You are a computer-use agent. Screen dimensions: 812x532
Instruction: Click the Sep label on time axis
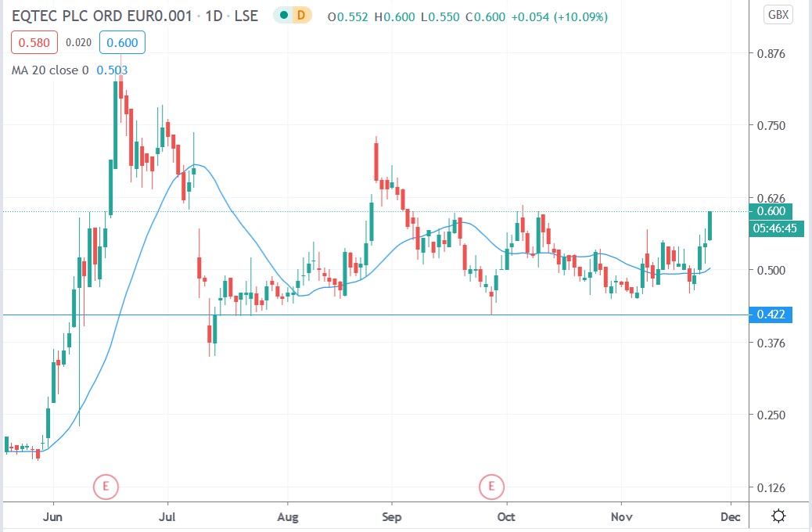391,516
